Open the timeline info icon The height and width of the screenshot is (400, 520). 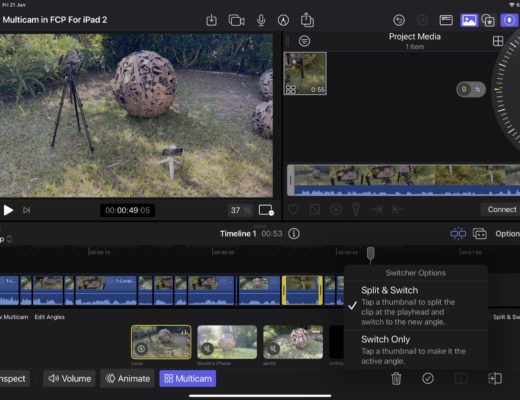[x=294, y=234]
